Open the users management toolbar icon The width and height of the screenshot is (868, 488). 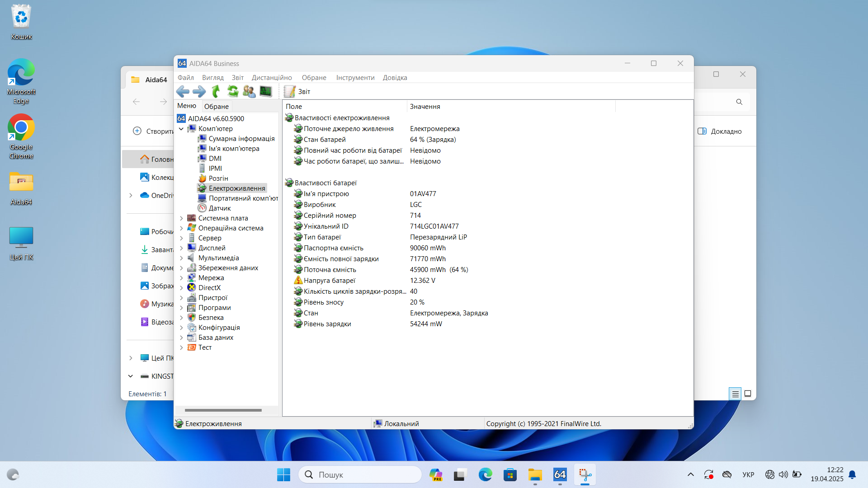tap(249, 92)
